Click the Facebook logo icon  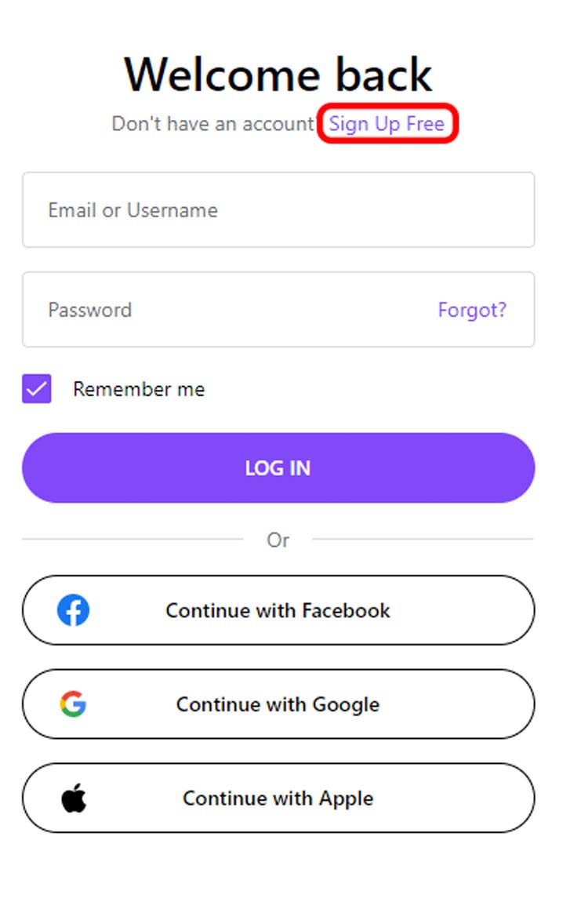tap(73, 610)
